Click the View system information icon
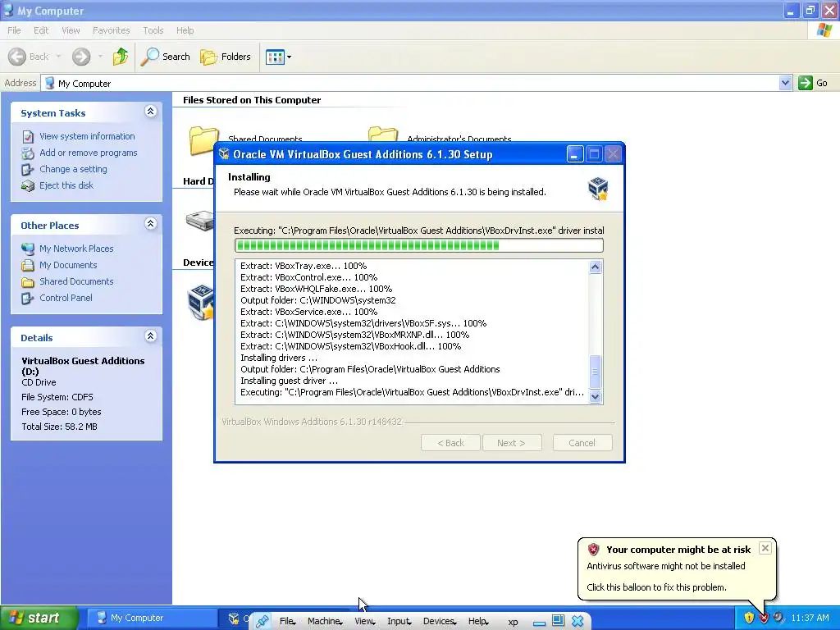 tap(28, 137)
